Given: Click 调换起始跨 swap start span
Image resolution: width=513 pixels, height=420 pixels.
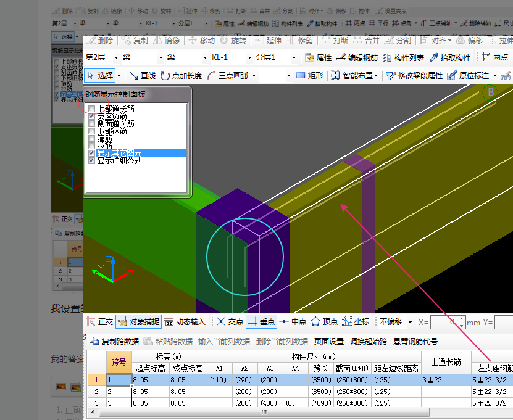Looking at the screenshot, I should pyautogui.click(x=369, y=342).
